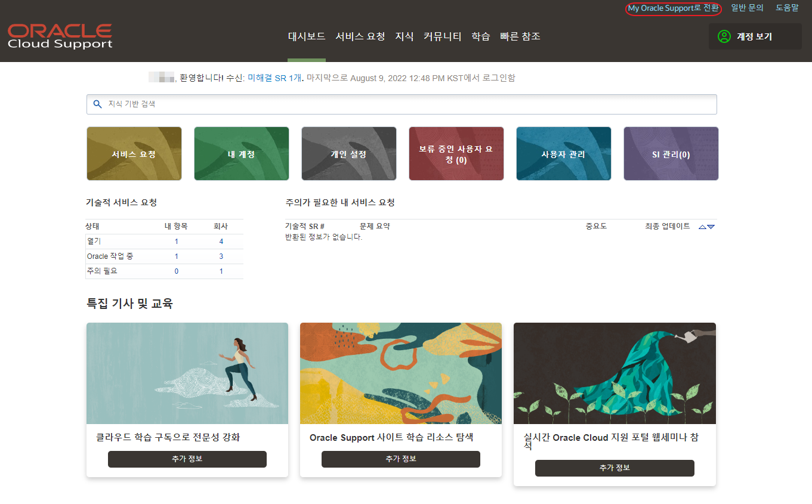Click the 최종 업데이트 column header
Viewport: 812px width, 504px height.
point(668,227)
